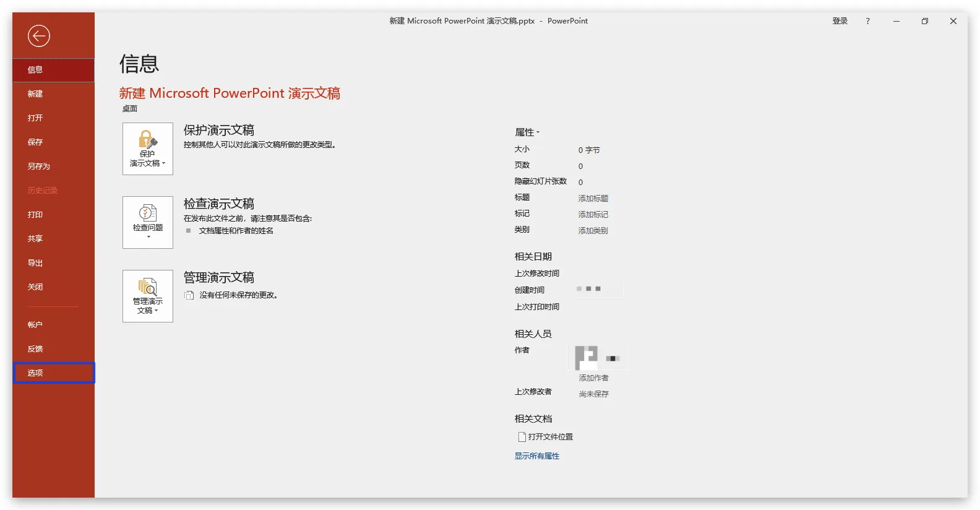Click the 显示所有属性 link
Screen dimensions: 980x510
[536, 456]
